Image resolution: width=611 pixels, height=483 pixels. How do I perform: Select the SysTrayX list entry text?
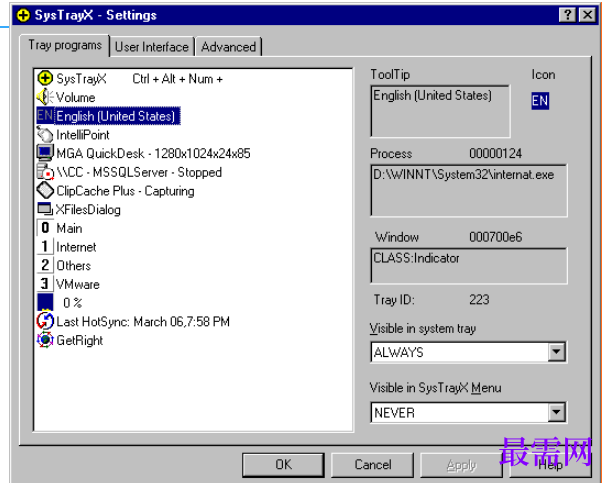click(x=81, y=79)
